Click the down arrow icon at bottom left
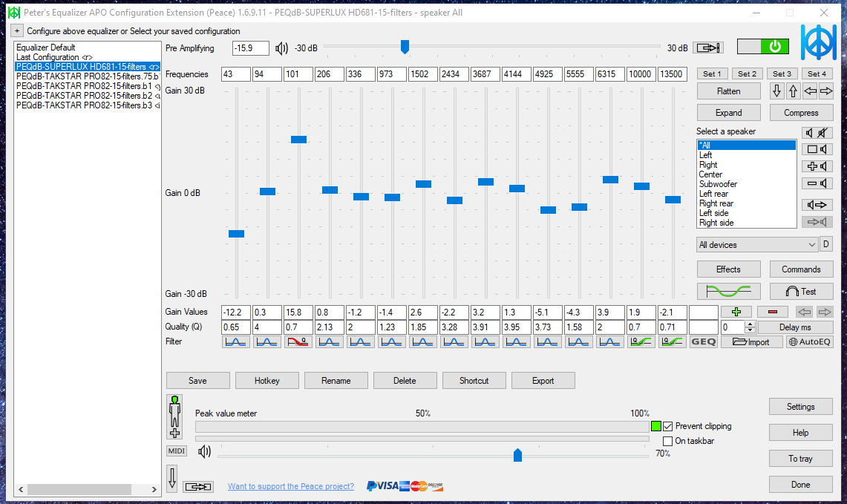Screen dimensions: 847x504 (172, 478)
